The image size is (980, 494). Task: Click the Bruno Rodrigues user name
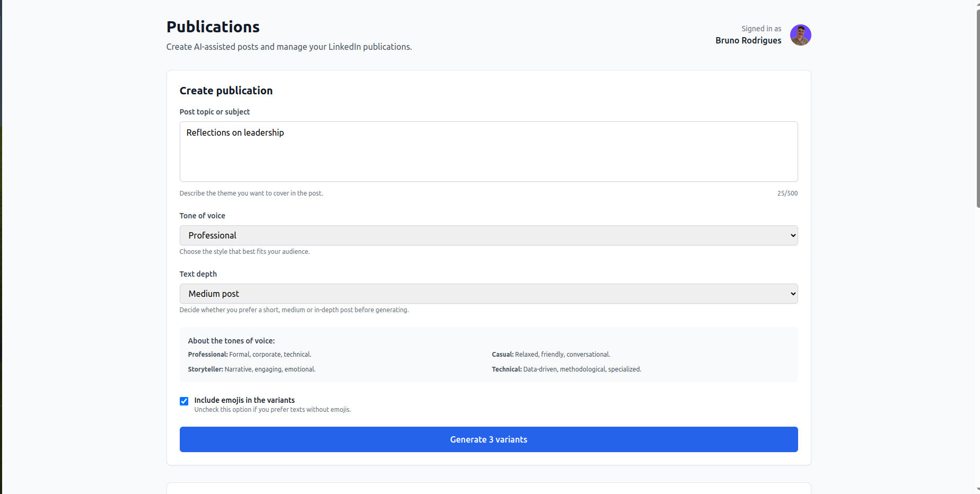[748, 40]
